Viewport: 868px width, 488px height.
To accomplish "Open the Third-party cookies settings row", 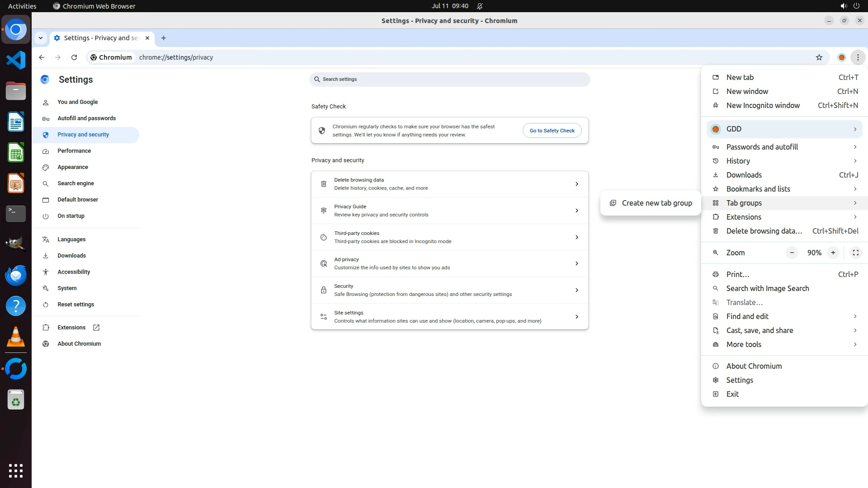I will [x=449, y=237].
